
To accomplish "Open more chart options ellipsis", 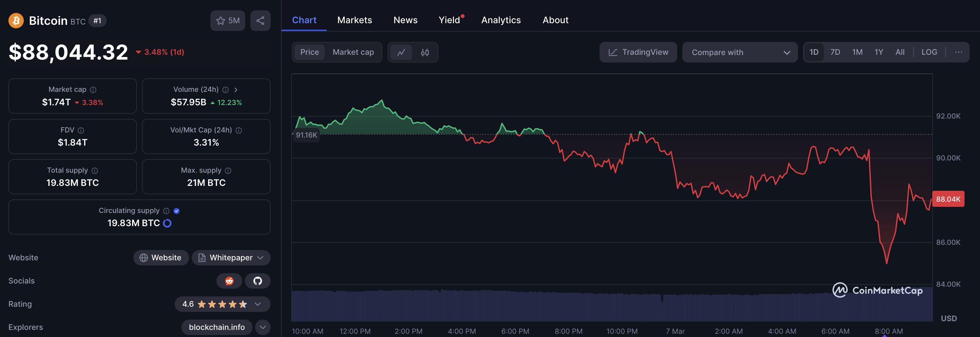I will (x=958, y=52).
